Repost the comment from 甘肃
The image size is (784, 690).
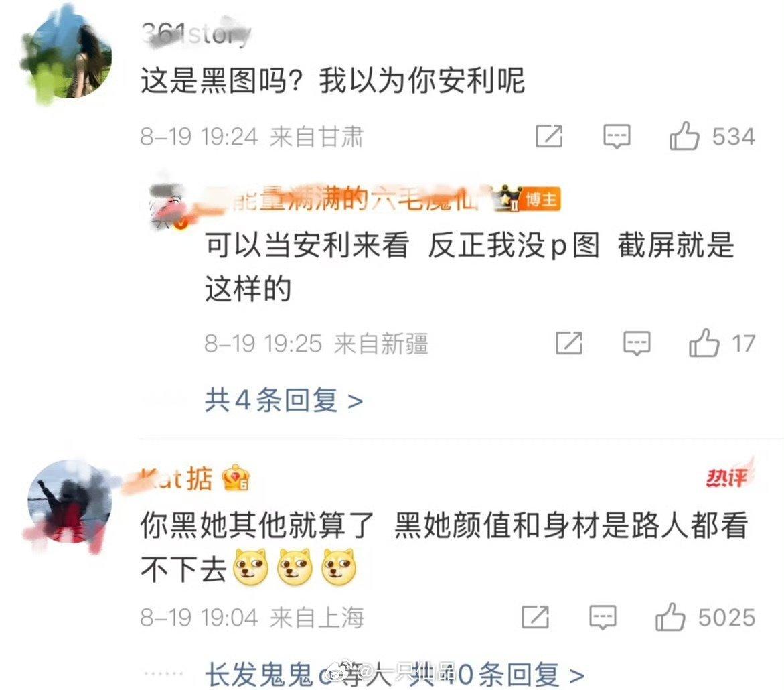tap(549, 136)
